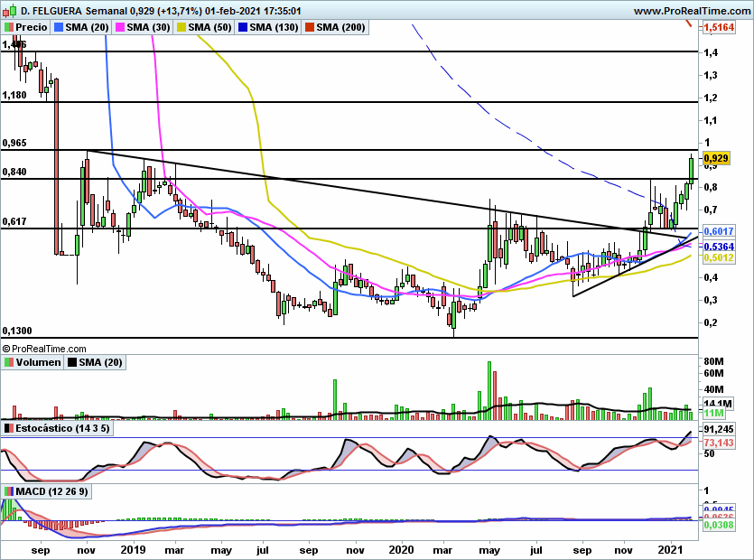
Task: Click the green 11M volume value label
Action: pyautogui.click(x=714, y=413)
